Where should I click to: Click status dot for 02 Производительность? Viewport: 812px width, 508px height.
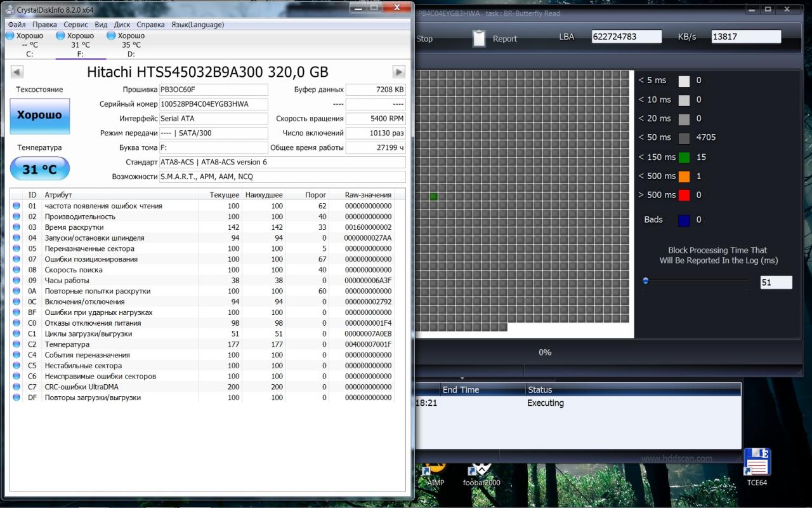tap(16, 217)
